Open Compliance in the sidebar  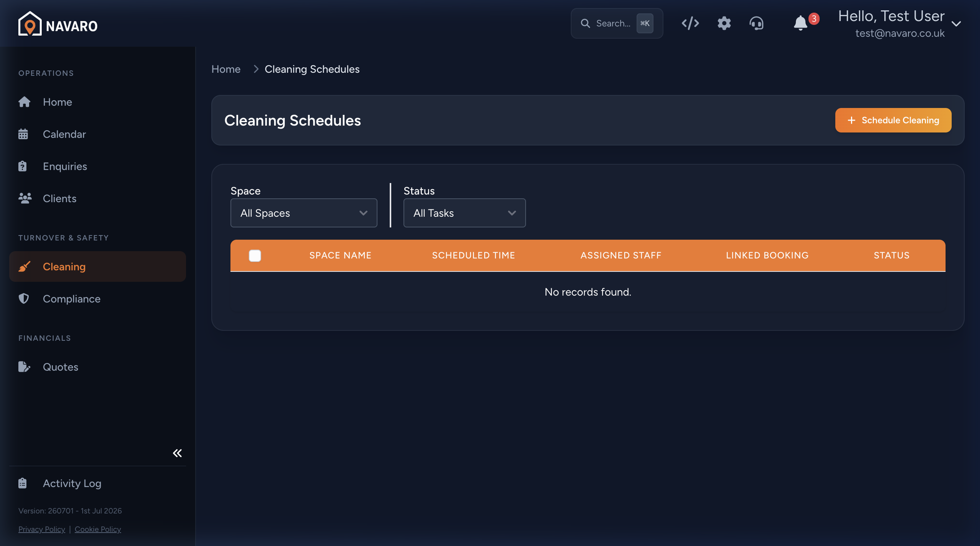click(x=98, y=299)
